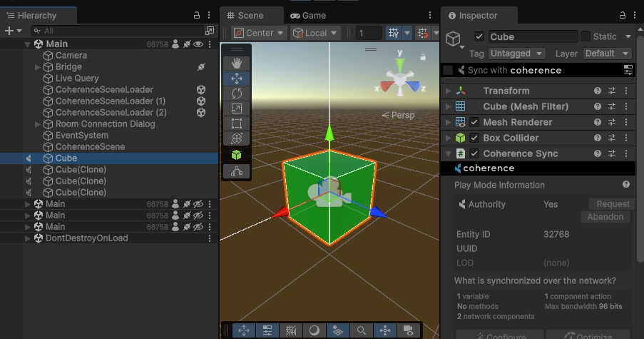Click the green Y-axis arrow gizmo handle

pyautogui.click(x=329, y=133)
